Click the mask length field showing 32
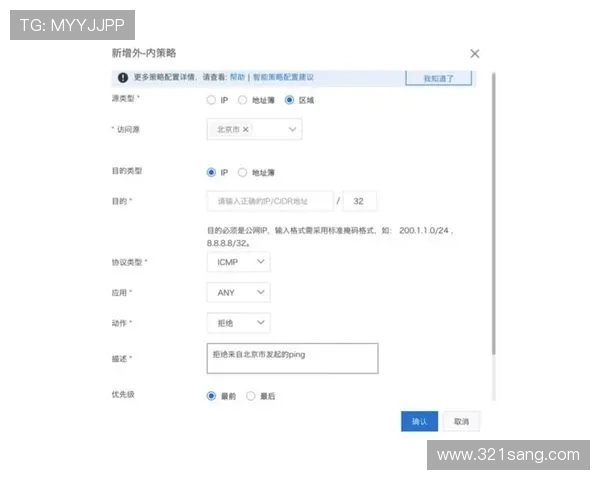This screenshot has height=480, width=600. [360, 201]
